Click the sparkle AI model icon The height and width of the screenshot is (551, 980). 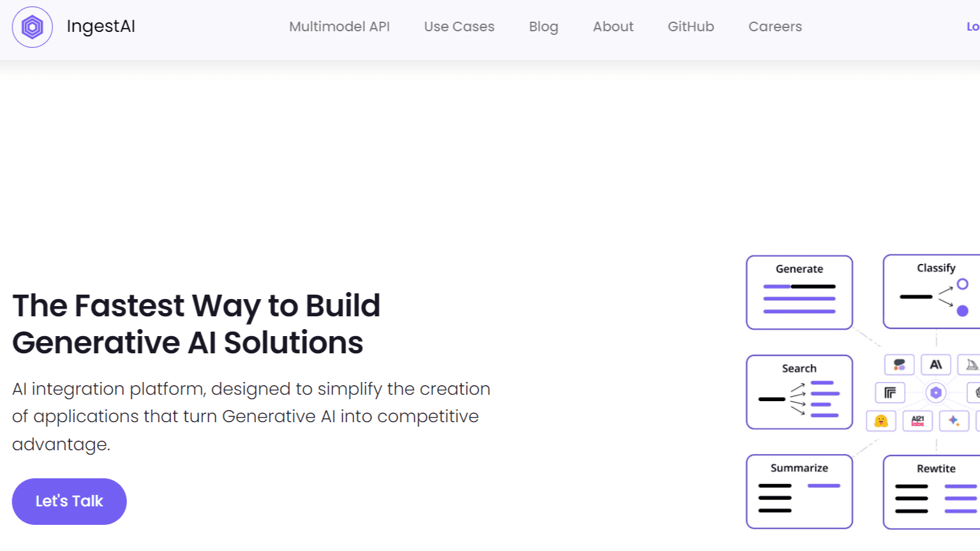(953, 421)
